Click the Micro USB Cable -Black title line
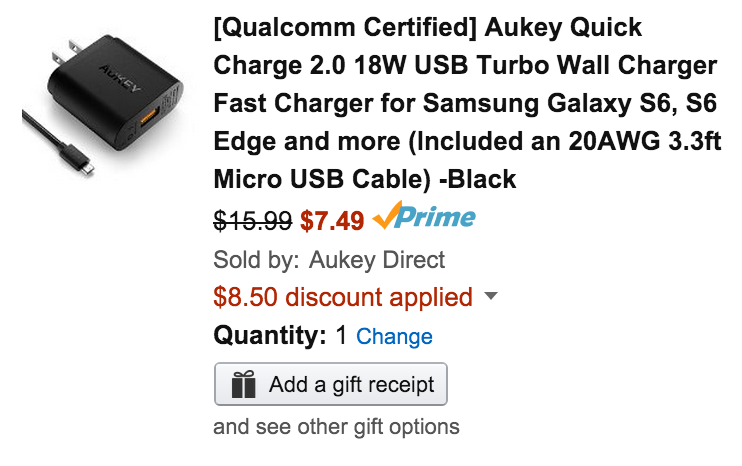 coord(364,179)
